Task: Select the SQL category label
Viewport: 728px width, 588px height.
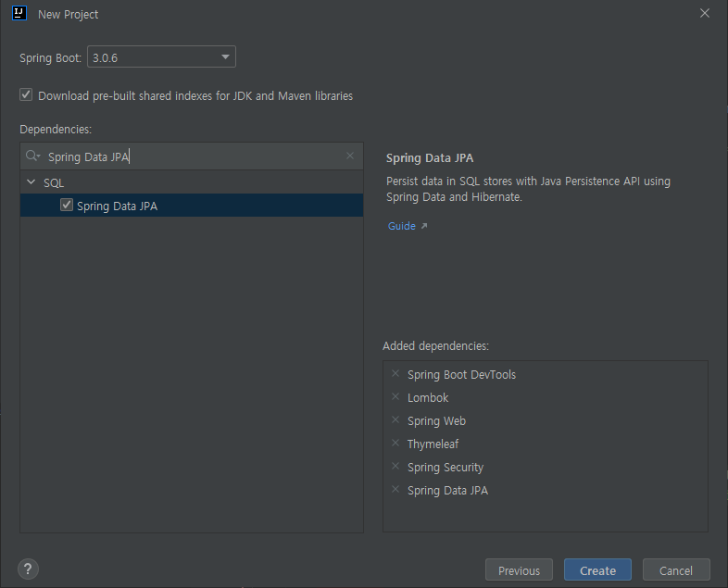Action: click(x=54, y=182)
